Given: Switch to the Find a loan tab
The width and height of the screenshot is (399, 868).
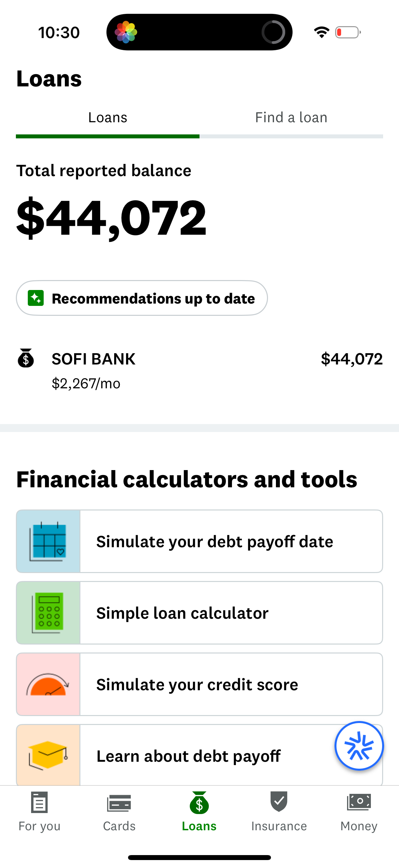Looking at the screenshot, I should (x=291, y=117).
